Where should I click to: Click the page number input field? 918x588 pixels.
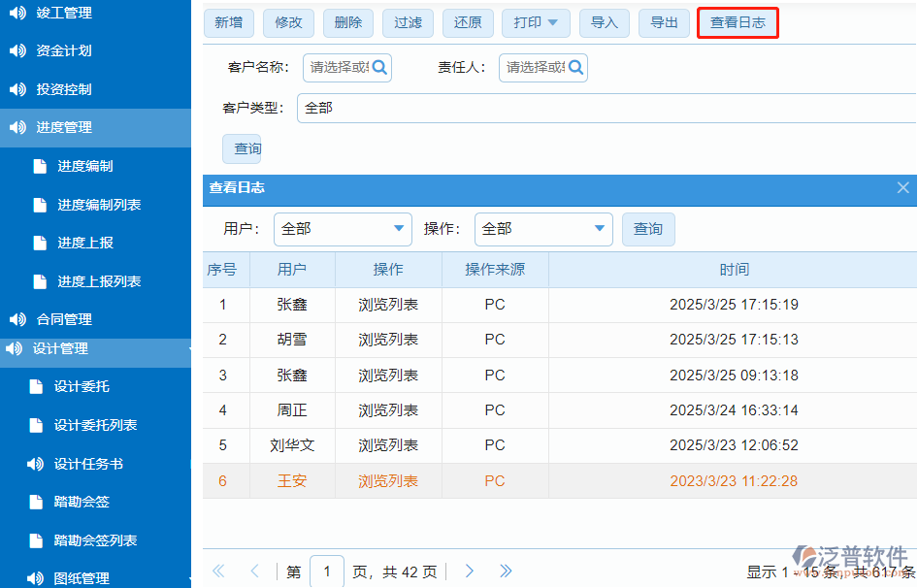(327, 572)
